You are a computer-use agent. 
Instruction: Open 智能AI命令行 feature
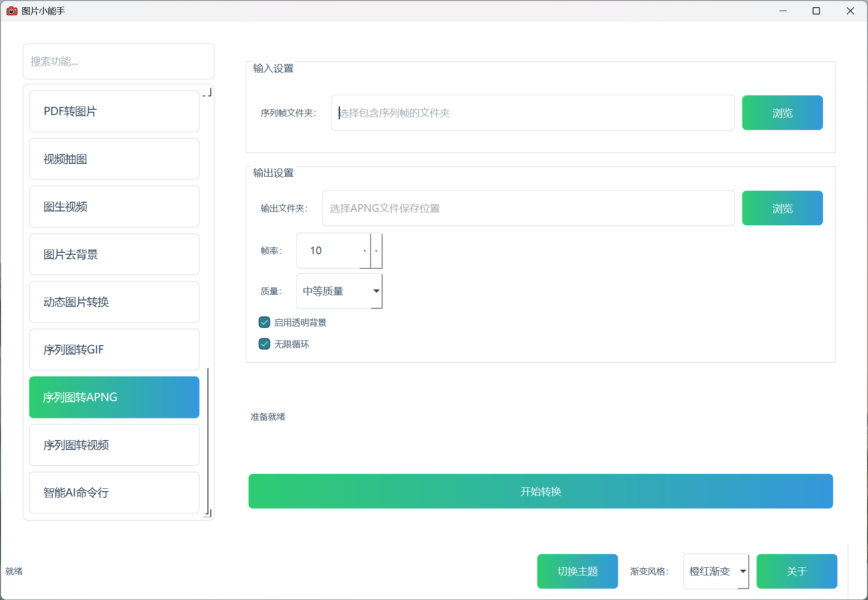(x=114, y=493)
